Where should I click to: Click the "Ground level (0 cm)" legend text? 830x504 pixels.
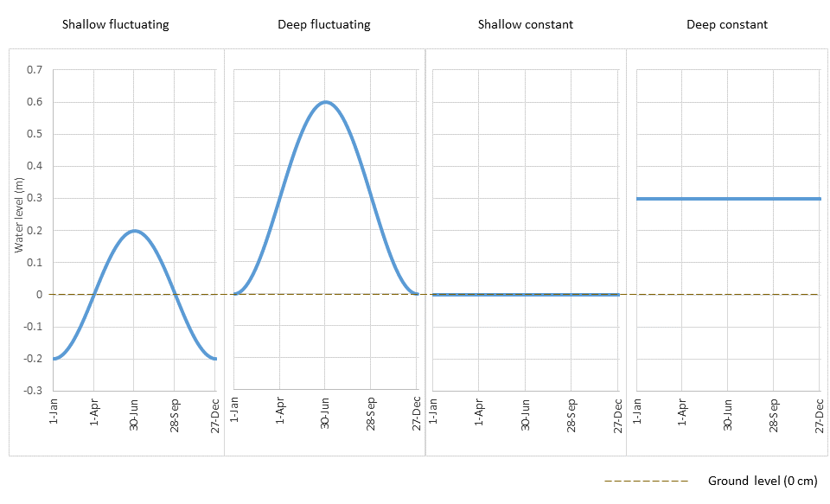pos(762,482)
